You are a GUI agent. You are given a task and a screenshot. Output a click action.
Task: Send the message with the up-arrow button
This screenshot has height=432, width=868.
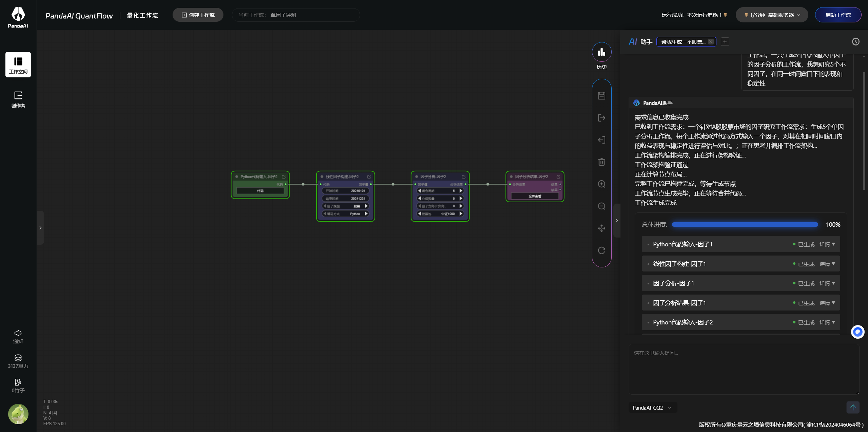click(x=853, y=407)
